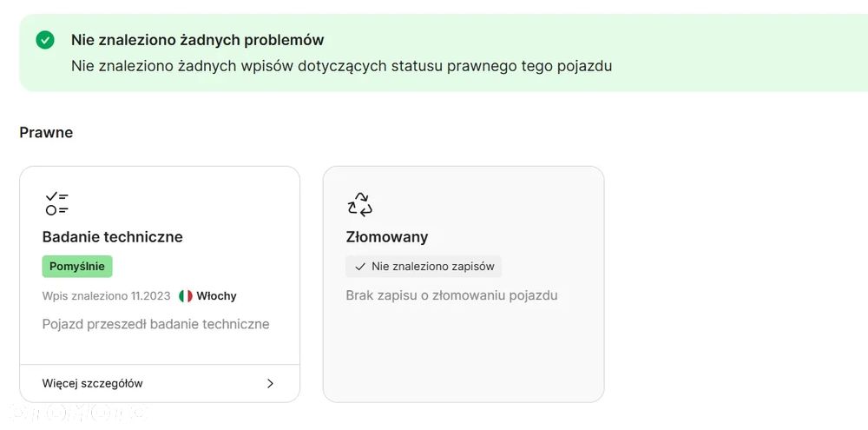Click the recycling arrows icon above Złomowany
Viewport: 868px width, 430px height.
click(359, 203)
